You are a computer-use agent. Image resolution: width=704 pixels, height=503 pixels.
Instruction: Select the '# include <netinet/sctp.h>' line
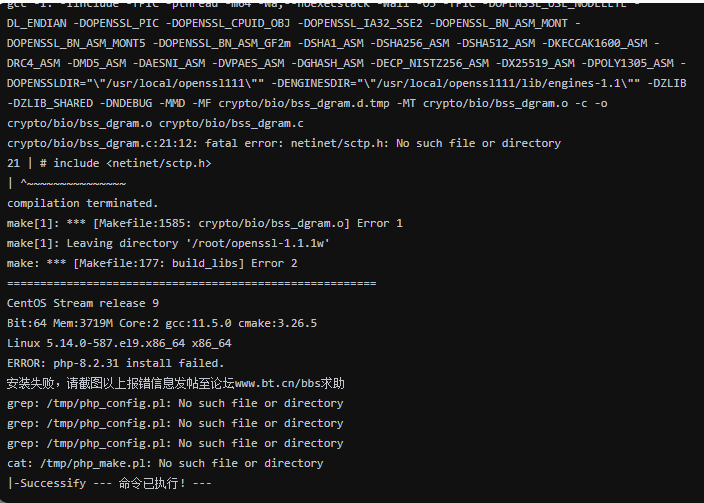(109, 163)
